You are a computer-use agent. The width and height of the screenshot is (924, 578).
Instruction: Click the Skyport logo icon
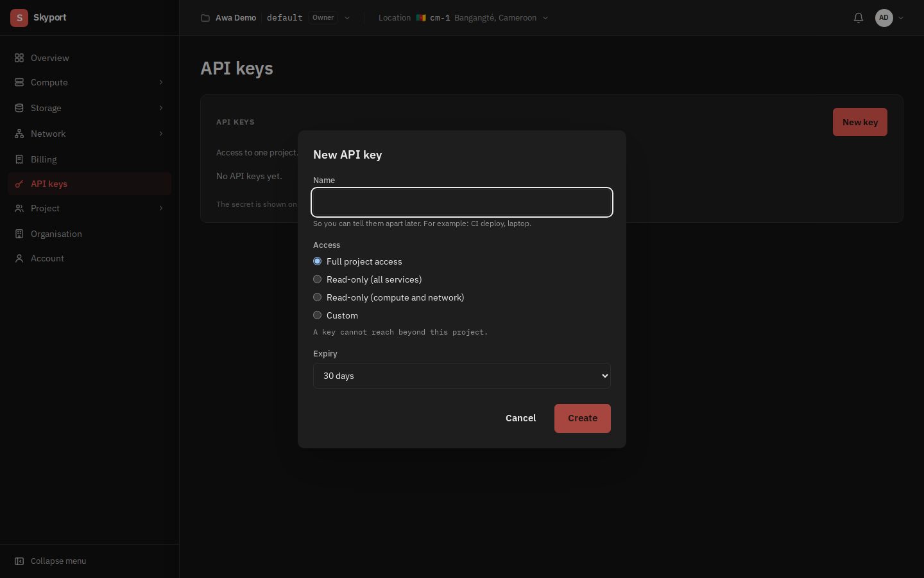point(19,18)
